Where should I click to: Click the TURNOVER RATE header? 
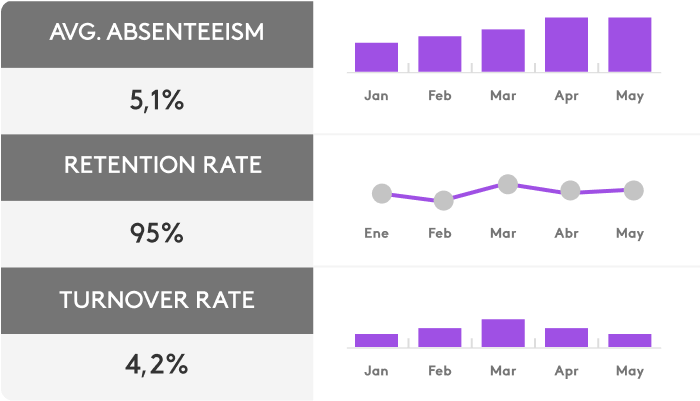point(157,299)
